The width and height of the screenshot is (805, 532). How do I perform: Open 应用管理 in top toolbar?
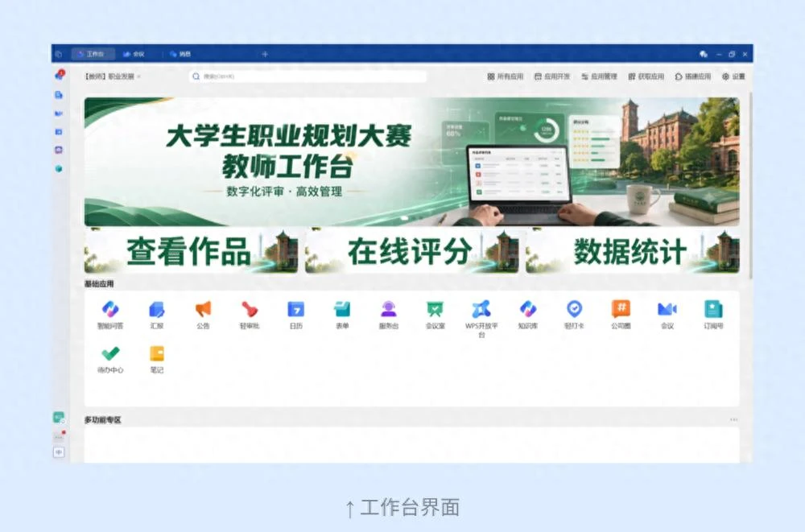tap(599, 76)
